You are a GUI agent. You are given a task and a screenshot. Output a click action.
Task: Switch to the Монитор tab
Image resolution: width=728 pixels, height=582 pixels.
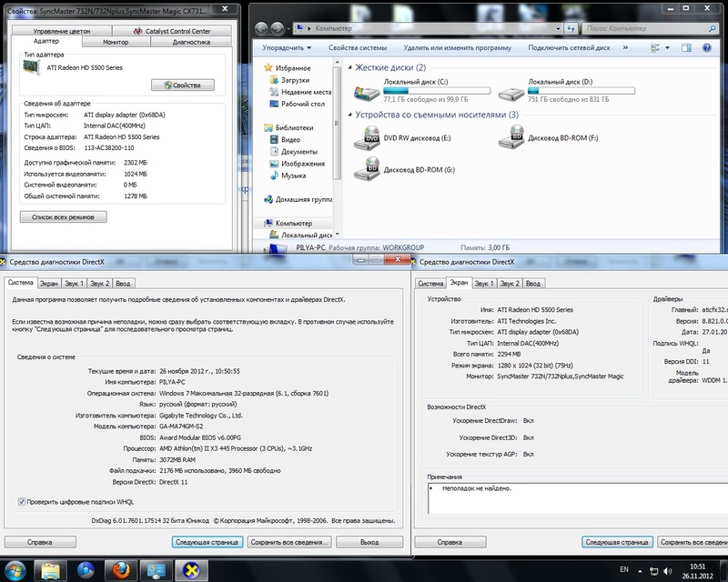(116, 42)
